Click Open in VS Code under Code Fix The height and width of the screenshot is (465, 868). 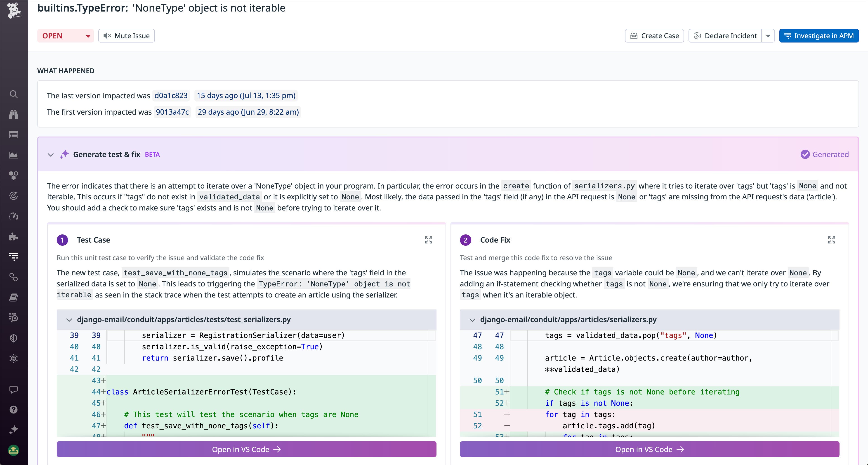(649, 449)
